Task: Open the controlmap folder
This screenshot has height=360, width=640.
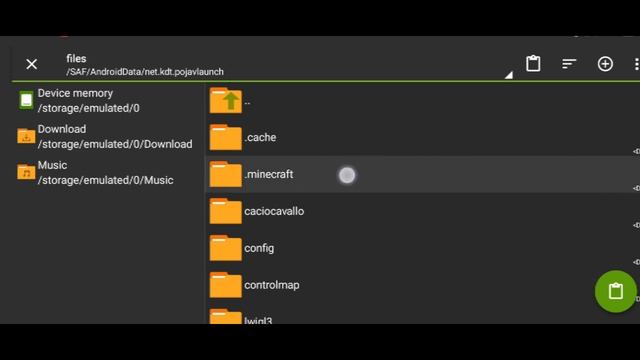Action: coord(422,285)
